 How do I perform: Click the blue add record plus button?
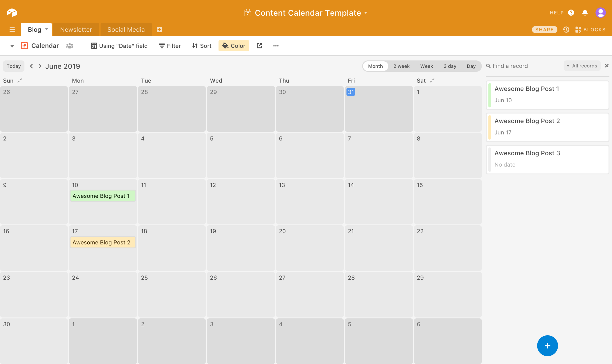[547, 346]
